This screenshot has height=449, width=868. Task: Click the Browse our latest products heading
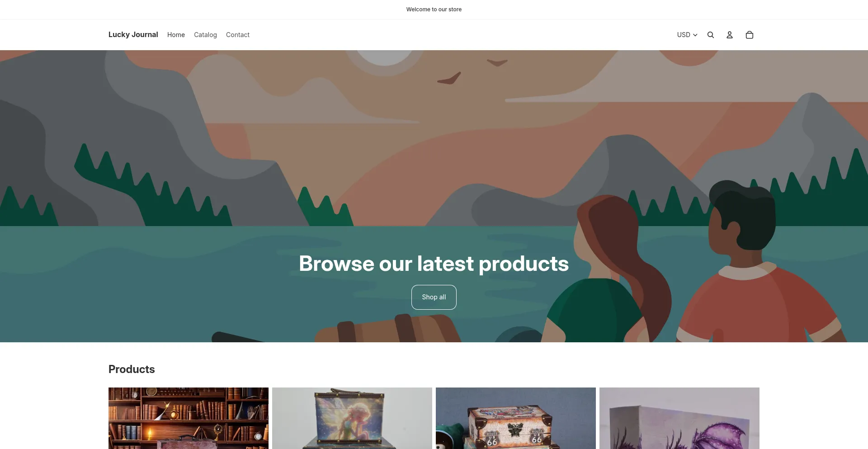(434, 264)
